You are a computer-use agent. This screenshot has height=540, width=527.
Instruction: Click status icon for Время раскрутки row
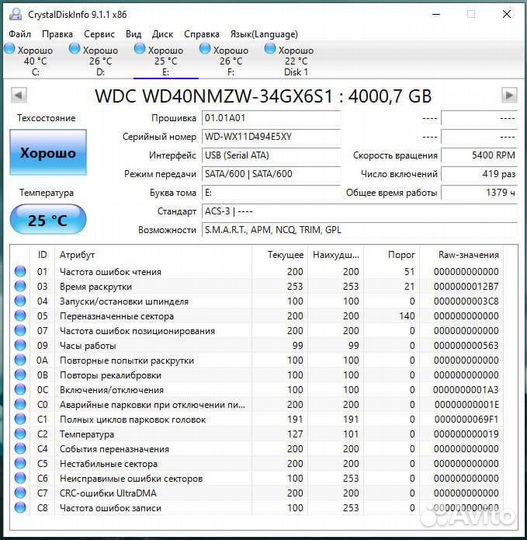click(x=20, y=286)
